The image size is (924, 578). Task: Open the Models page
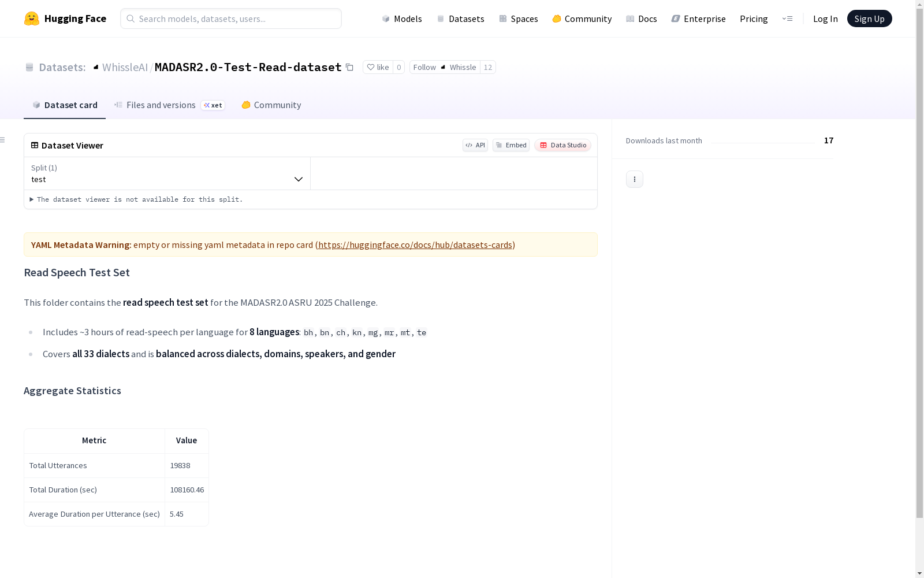click(x=402, y=18)
